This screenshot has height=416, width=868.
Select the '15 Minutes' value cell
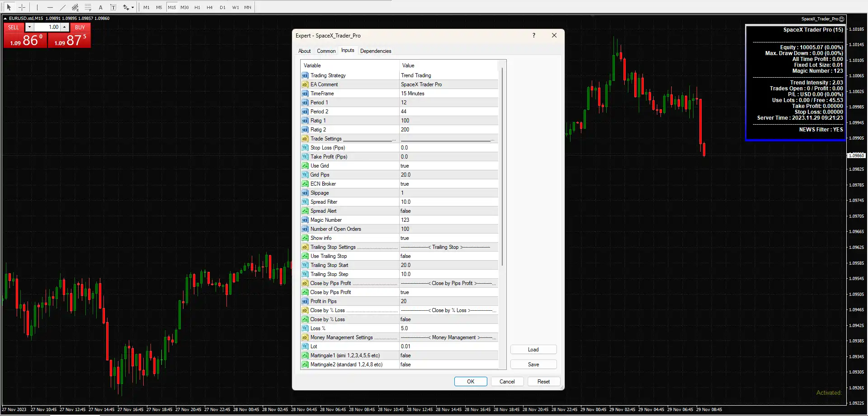coord(448,93)
